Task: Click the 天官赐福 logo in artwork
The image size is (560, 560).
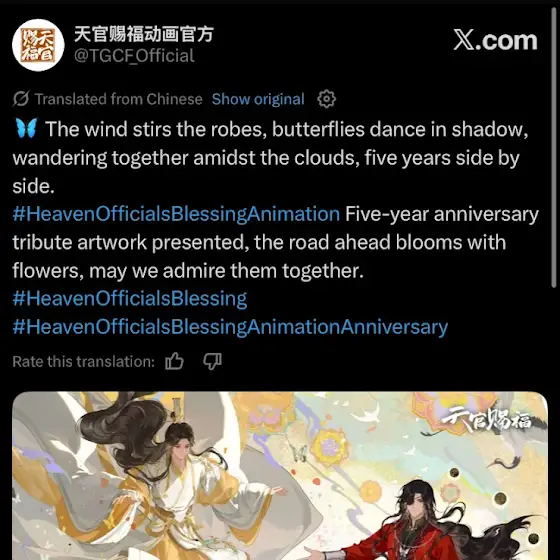Action: pos(486,419)
